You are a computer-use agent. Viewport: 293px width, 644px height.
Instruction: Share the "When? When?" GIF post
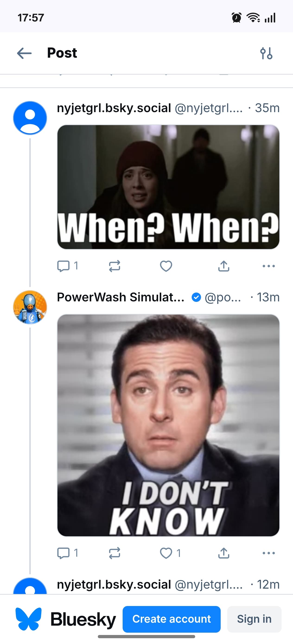[x=224, y=266]
